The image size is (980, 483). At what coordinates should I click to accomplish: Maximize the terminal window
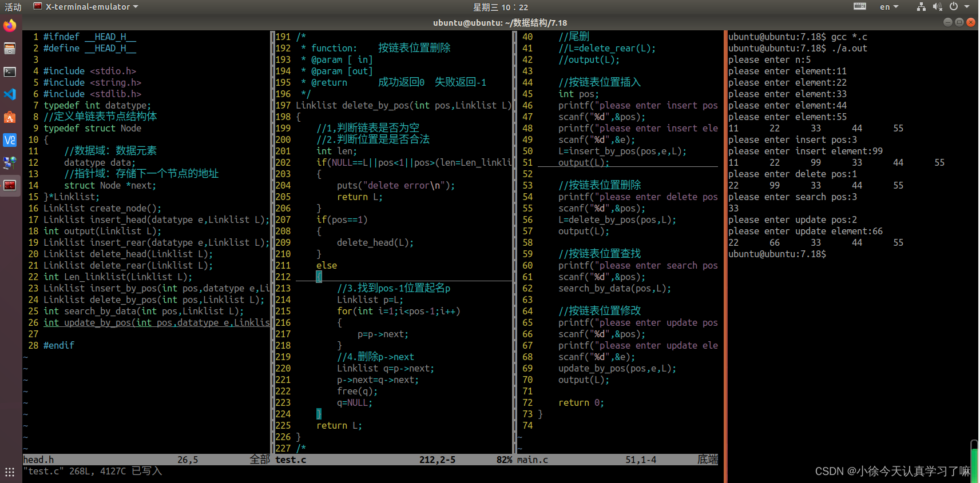click(x=959, y=22)
